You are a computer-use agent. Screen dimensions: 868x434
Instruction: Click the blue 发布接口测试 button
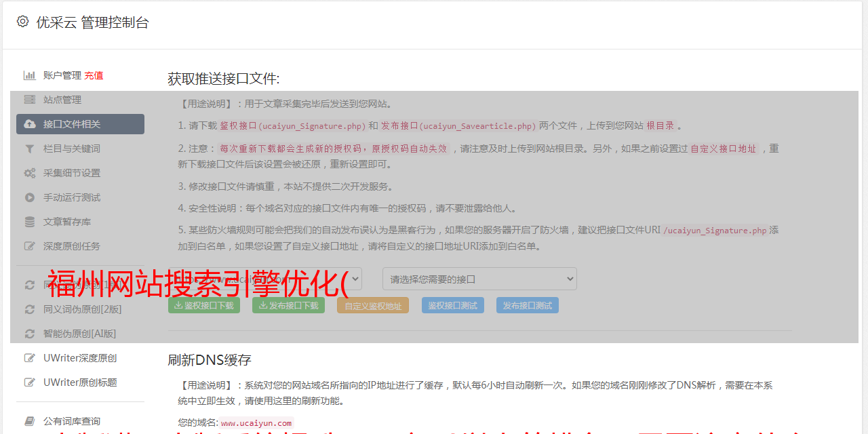528,305
